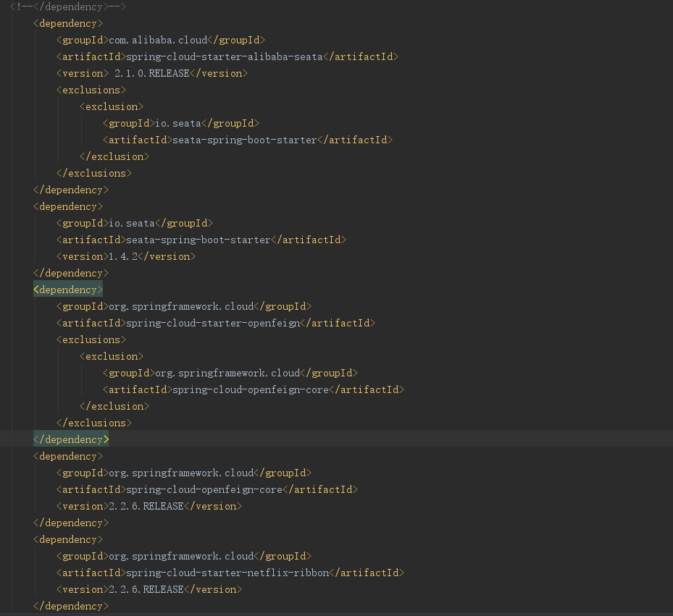Screen dimensions: 673x616
Task: Click the highlighted opening <dependency> tag
Action: (x=68, y=290)
